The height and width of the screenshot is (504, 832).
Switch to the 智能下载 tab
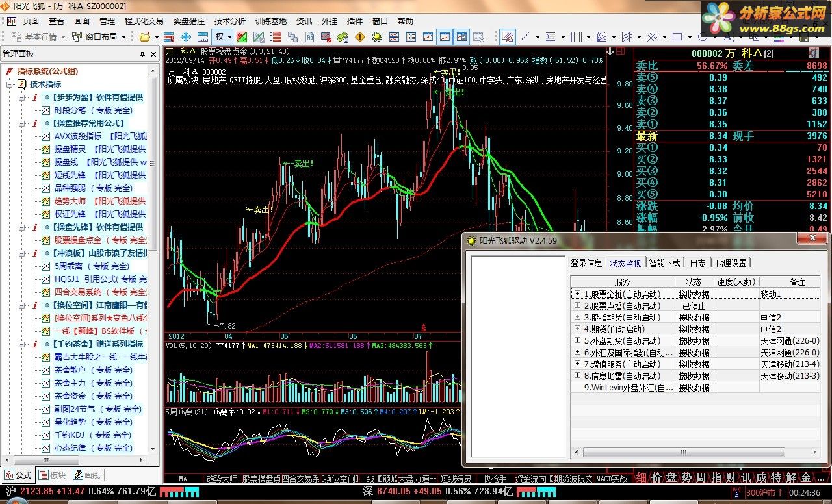(x=664, y=263)
